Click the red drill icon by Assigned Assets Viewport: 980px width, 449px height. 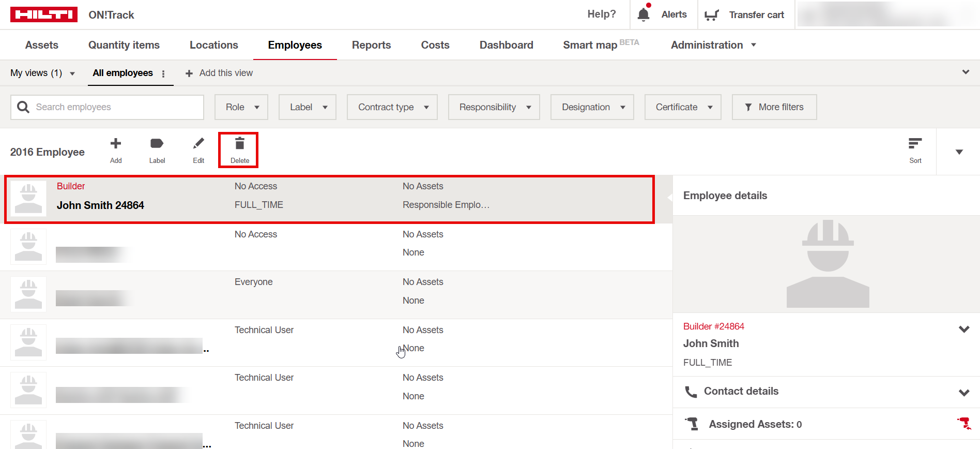963,424
